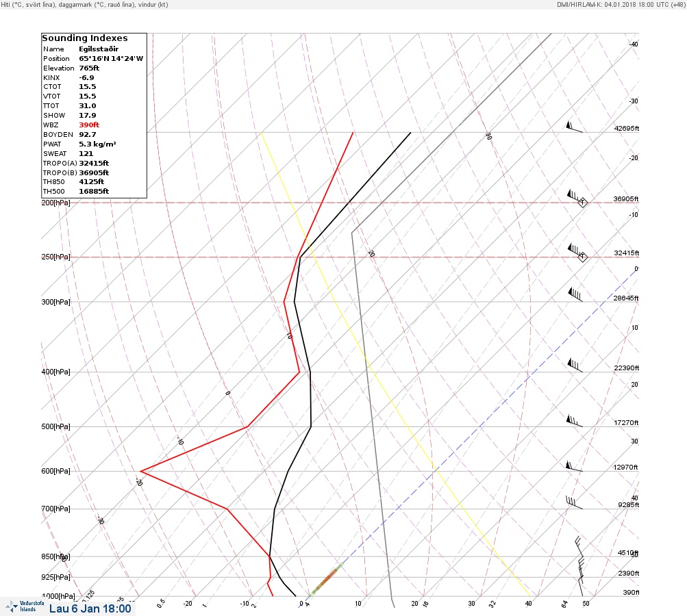
Task: Click the 'Lau 6 Jan 18:00' date label
Action: [x=90, y=608]
